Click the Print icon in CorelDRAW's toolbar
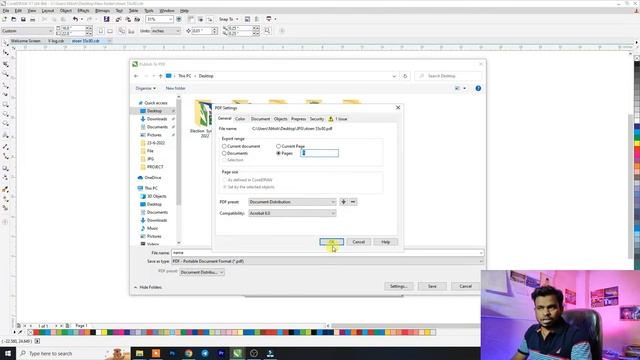640x360 pixels. point(33,19)
